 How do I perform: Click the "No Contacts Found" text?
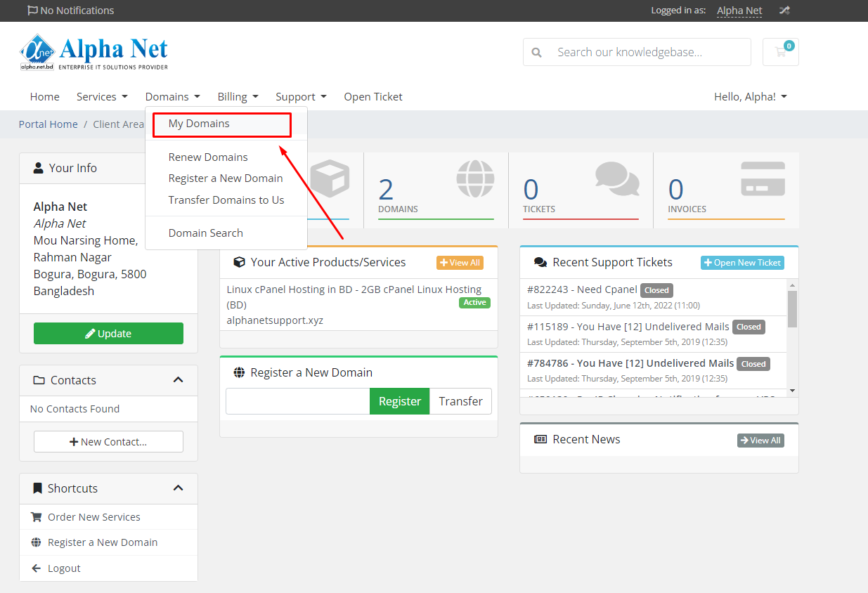tap(75, 409)
